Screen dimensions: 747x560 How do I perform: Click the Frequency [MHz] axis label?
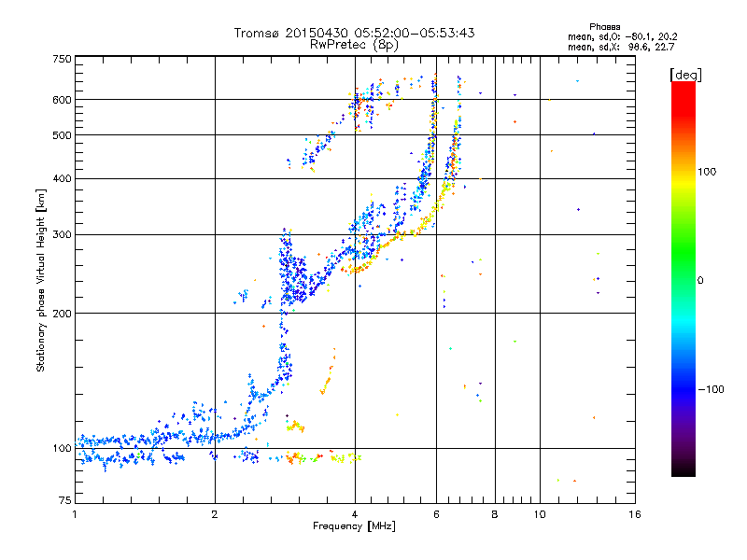click(x=354, y=526)
